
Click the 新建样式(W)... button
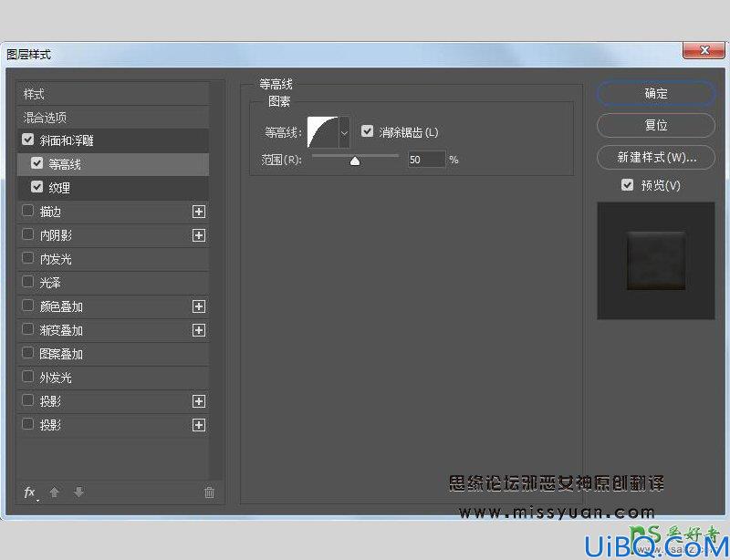tap(655, 158)
